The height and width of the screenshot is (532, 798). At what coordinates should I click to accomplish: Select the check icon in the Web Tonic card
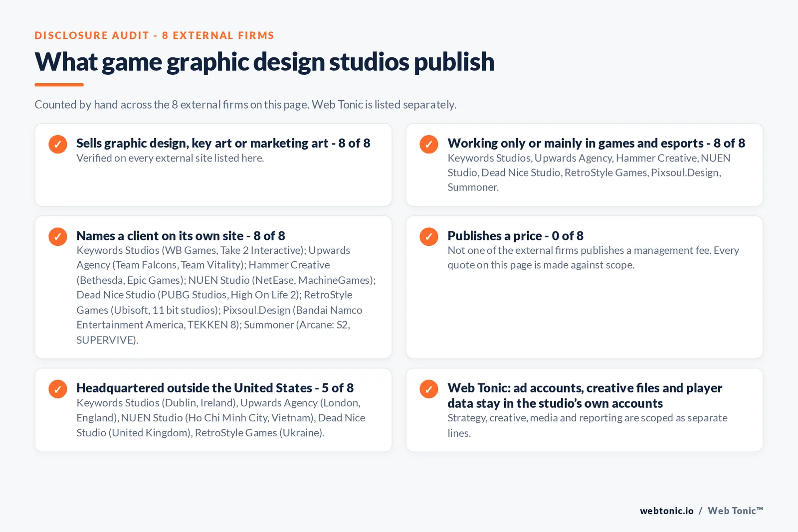(x=429, y=389)
